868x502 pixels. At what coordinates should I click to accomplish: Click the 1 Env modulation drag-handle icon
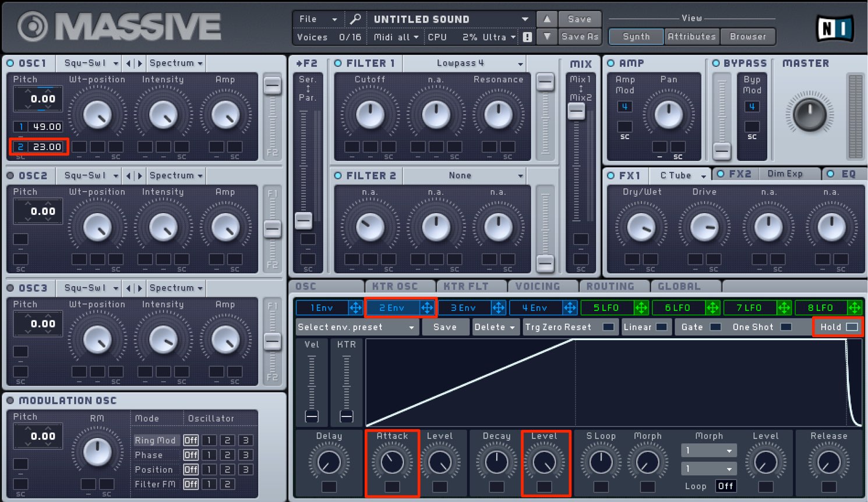[355, 307]
